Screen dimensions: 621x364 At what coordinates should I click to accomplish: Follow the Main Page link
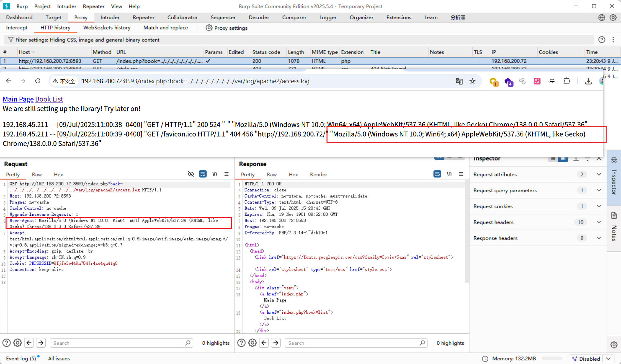18,99
